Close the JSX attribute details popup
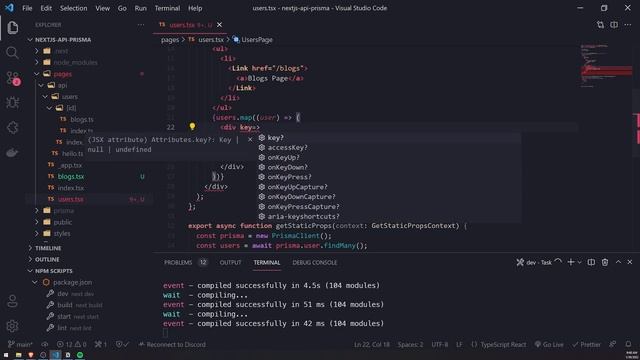 pos(250,140)
